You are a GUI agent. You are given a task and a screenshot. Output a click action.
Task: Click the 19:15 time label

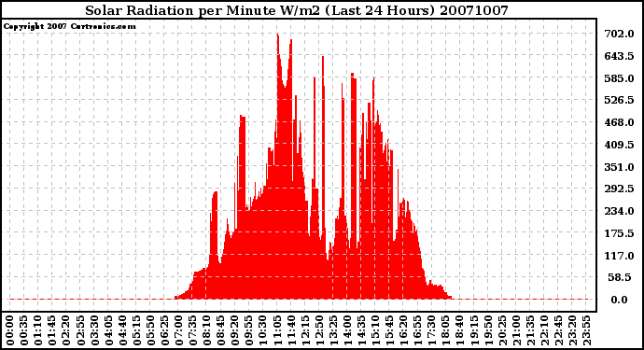(x=474, y=331)
